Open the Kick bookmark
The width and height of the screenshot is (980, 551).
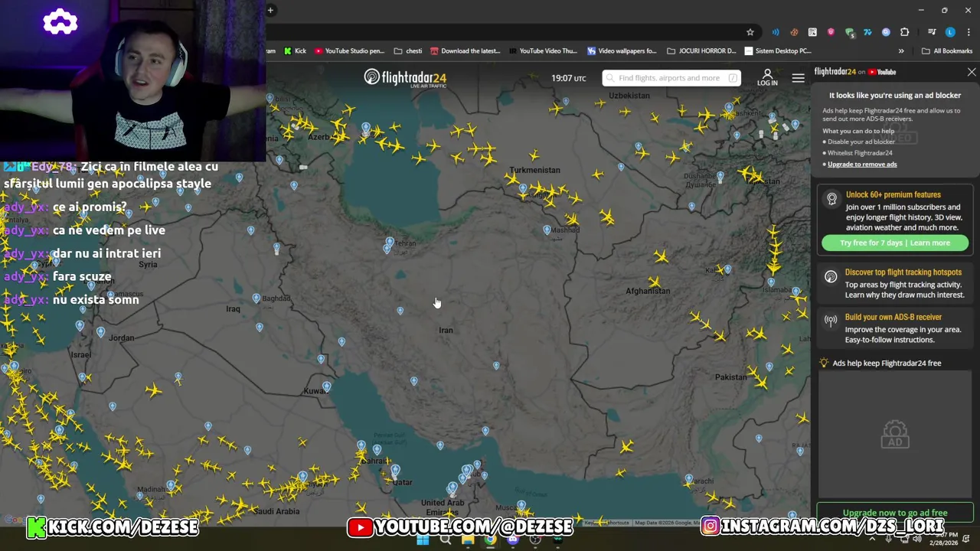click(x=295, y=51)
